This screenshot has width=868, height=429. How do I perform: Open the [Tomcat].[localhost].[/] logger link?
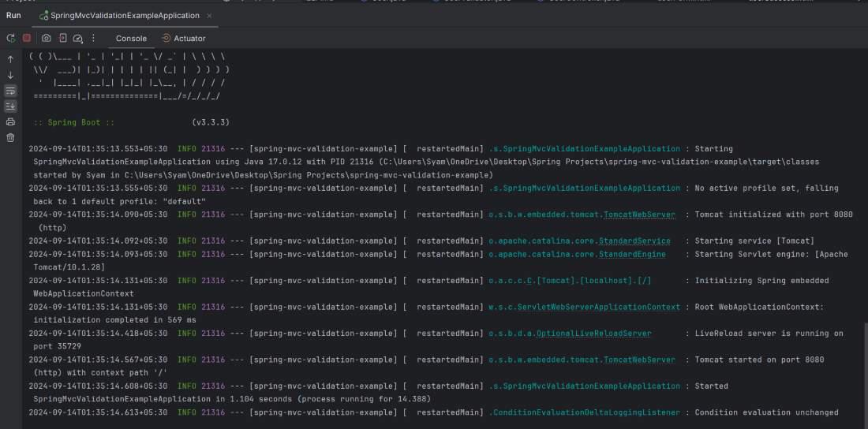click(570, 281)
